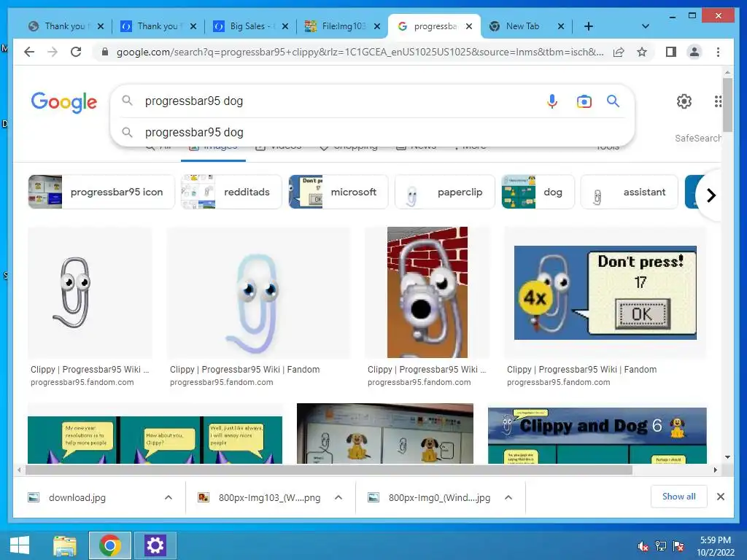Reload the current page

point(76,52)
